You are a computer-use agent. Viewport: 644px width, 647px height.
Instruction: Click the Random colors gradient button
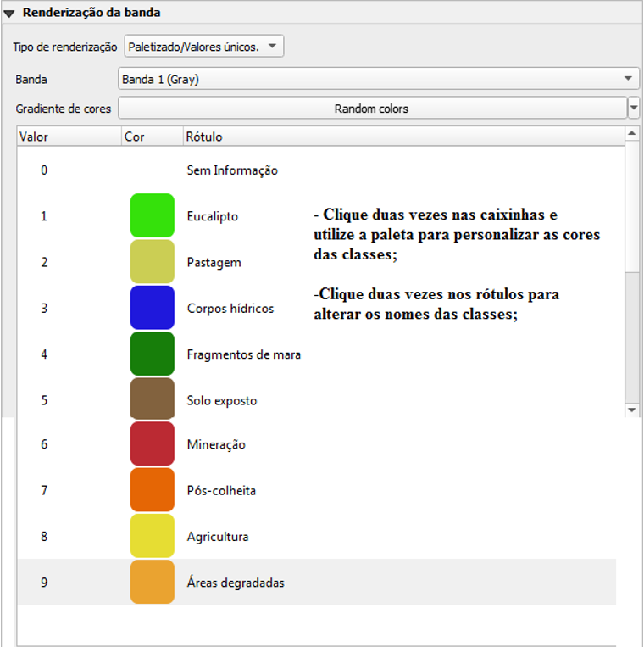pyautogui.click(x=372, y=108)
